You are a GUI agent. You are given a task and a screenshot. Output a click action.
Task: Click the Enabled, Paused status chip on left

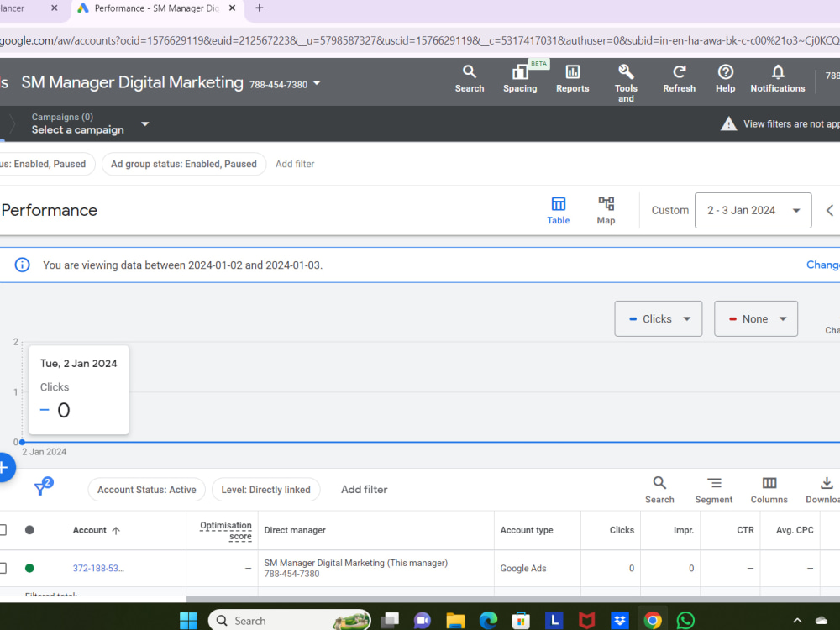[47, 164]
